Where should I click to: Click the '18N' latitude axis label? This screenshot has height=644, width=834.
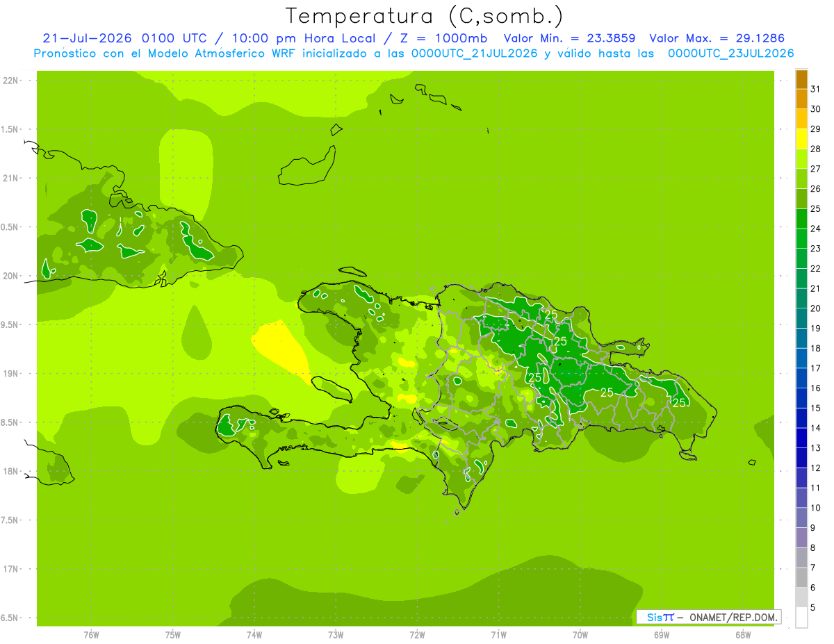(x=11, y=471)
